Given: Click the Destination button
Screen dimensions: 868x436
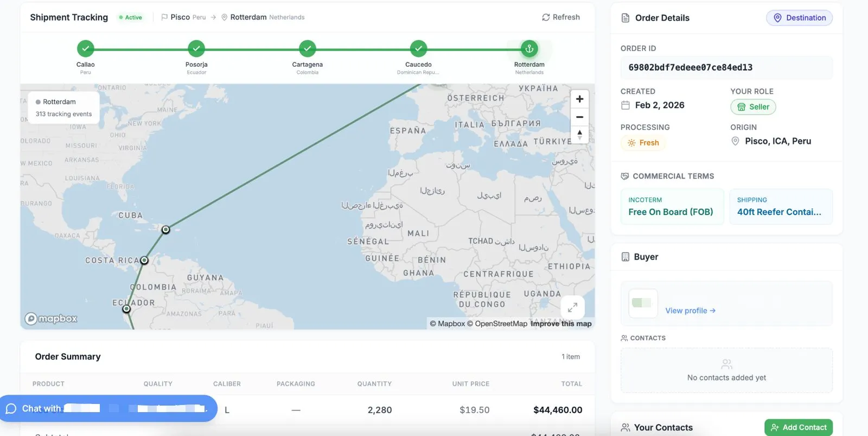Looking at the screenshot, I should click(x=799, y=18).
